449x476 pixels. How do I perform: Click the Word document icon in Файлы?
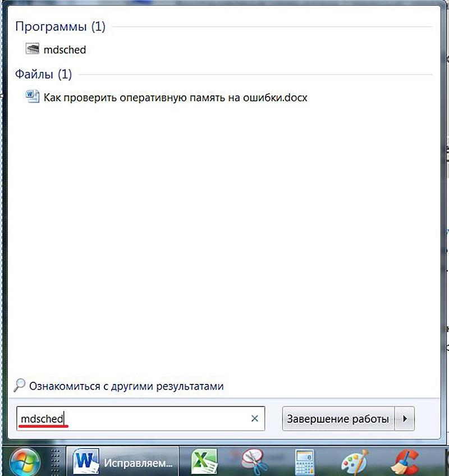[33, 97]
